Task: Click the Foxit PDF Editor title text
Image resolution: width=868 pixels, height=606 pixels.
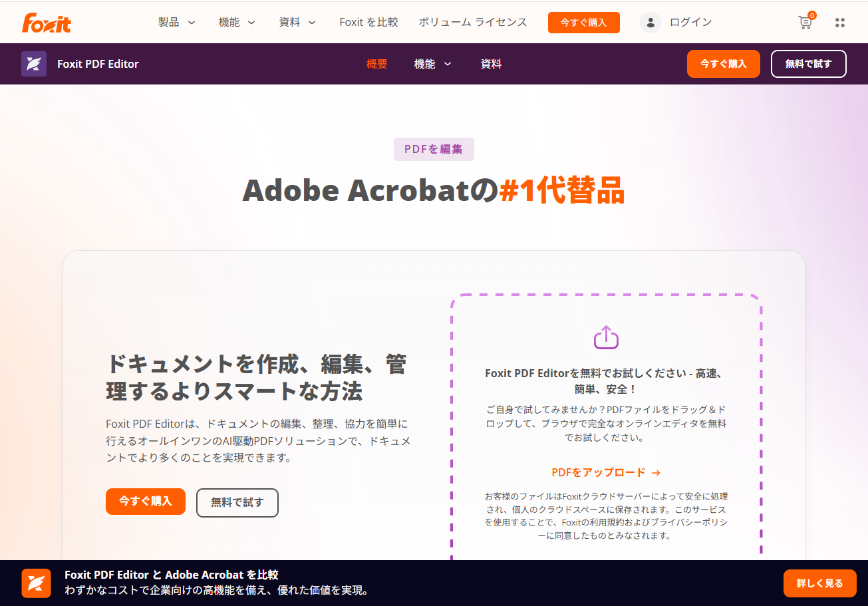Action: click(x=98, y=64)
